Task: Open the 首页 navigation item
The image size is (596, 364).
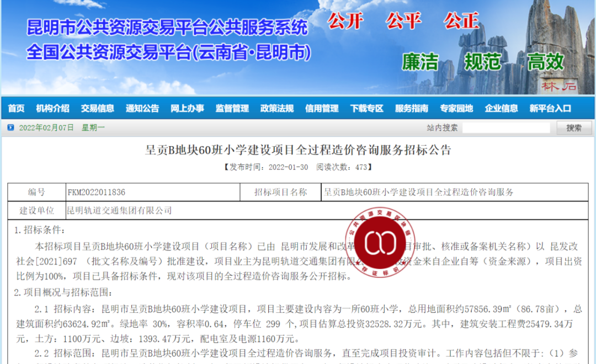Action: pos(16,109)
